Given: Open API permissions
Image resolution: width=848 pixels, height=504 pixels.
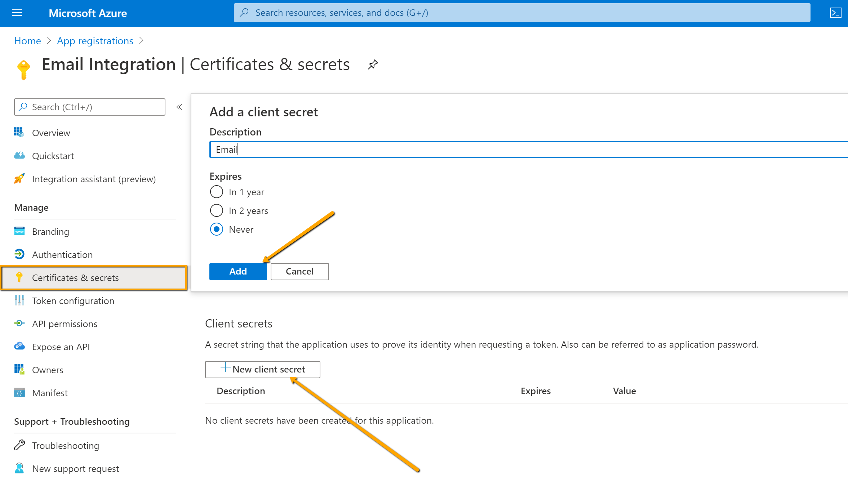Looking at the screenshot, I should click(65, 324).
